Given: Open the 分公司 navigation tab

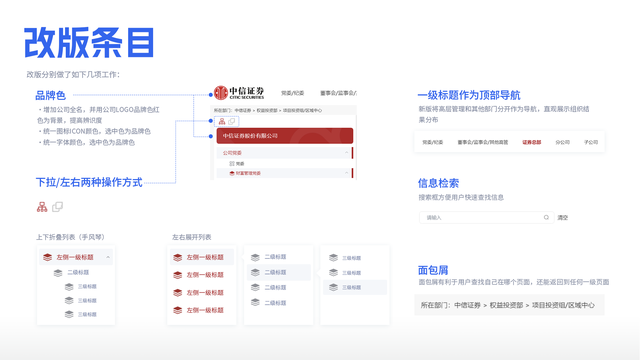Looking at the screenshot, I should (x=562, y=142).
